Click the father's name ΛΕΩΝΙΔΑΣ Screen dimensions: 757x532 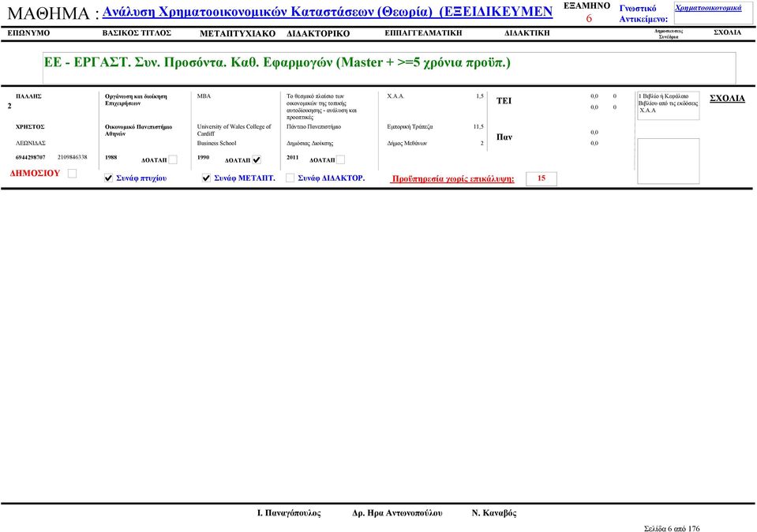pos(31,144)
